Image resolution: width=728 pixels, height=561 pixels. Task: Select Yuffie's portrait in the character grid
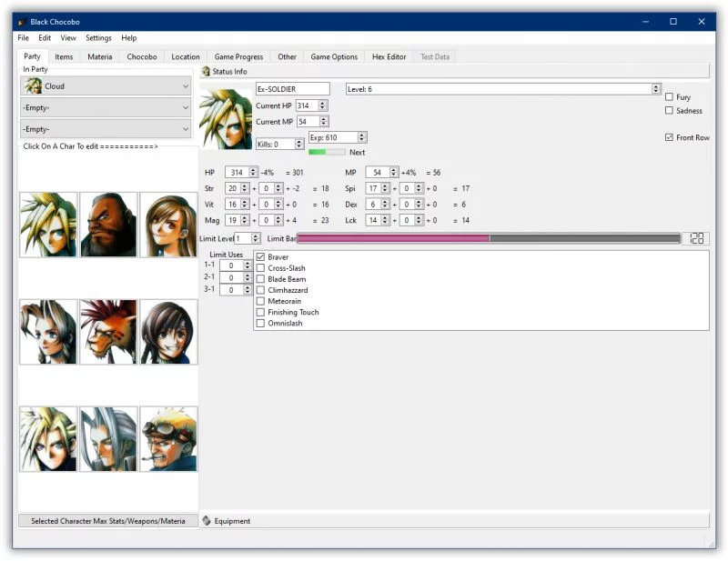point(168,331)
